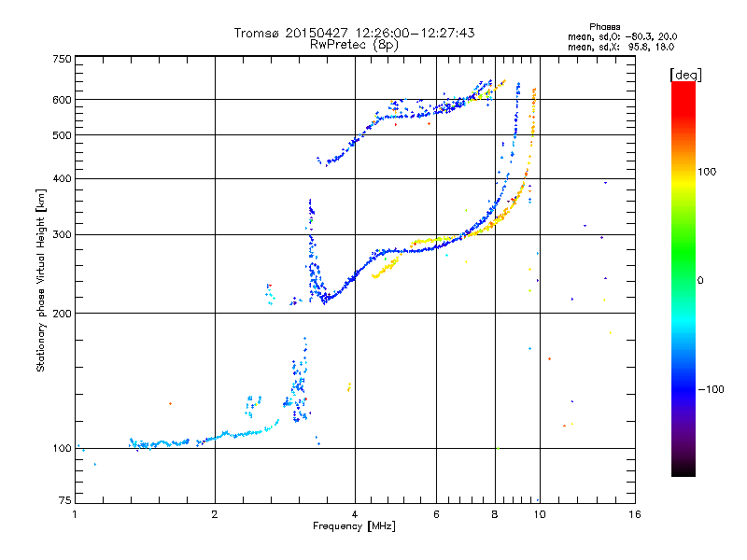747x560 pixels.
Task: Click the 100 label beside the colorbar
Action: pos(707,172)
